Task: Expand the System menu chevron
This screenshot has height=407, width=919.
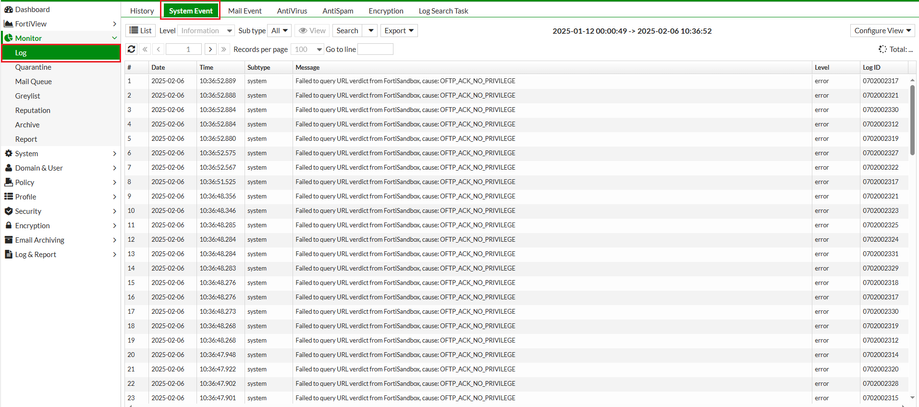Action: [x=114, y=154]
